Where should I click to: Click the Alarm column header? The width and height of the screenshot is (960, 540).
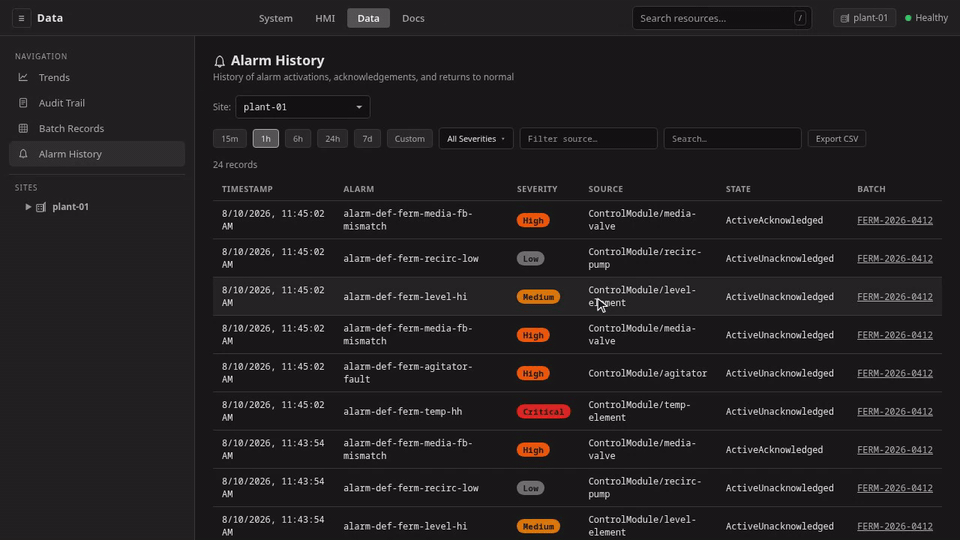pyautogui.click(x=359, y=189)
